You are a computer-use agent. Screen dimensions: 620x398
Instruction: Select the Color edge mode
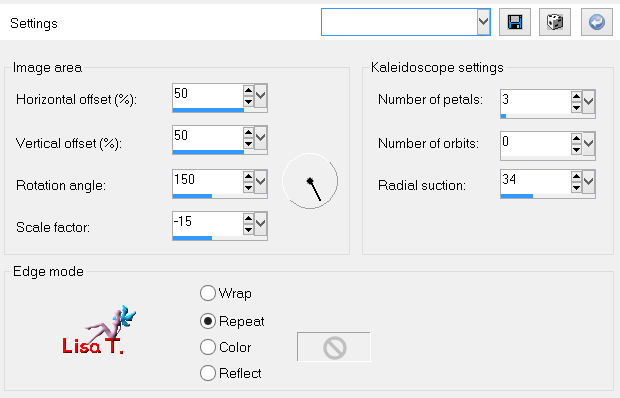click(x=208, y=347)
